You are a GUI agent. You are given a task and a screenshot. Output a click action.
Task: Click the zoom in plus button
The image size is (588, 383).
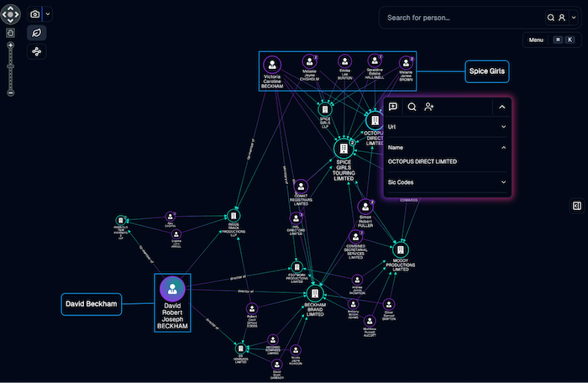pyautogui.click(x=10, y=45)
